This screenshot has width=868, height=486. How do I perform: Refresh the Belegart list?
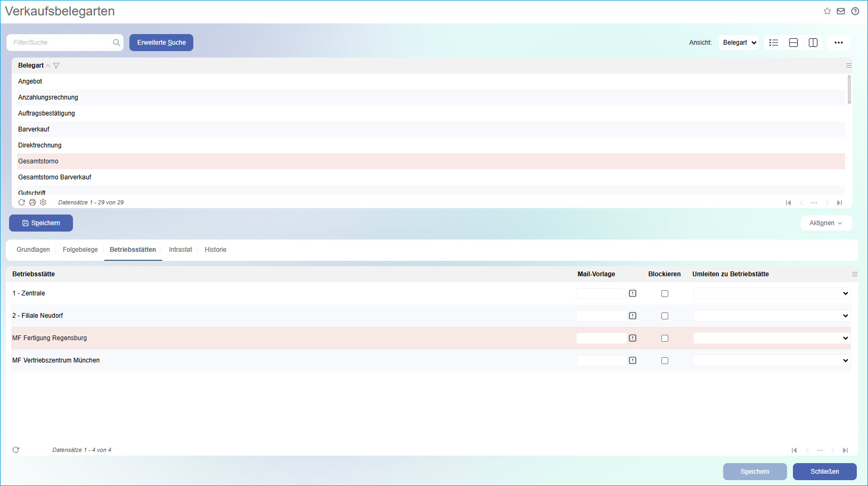click(x=22, y=202)
